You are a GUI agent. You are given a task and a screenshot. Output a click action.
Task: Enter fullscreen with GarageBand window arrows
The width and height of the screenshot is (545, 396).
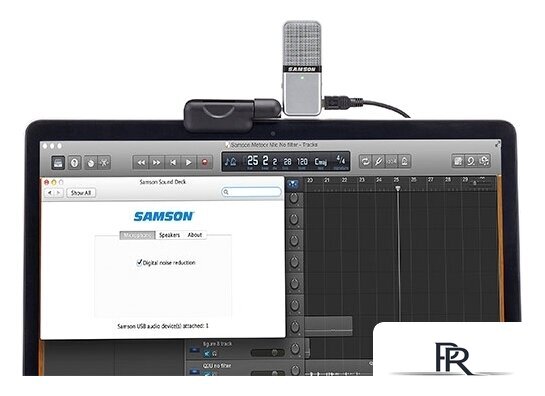497,144
